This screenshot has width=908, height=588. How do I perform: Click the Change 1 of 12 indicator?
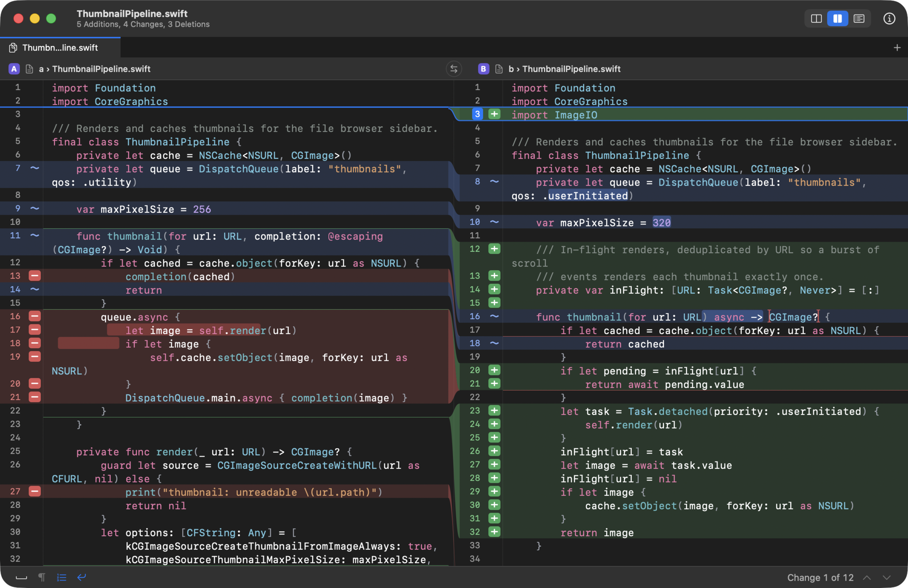(820, 577)
